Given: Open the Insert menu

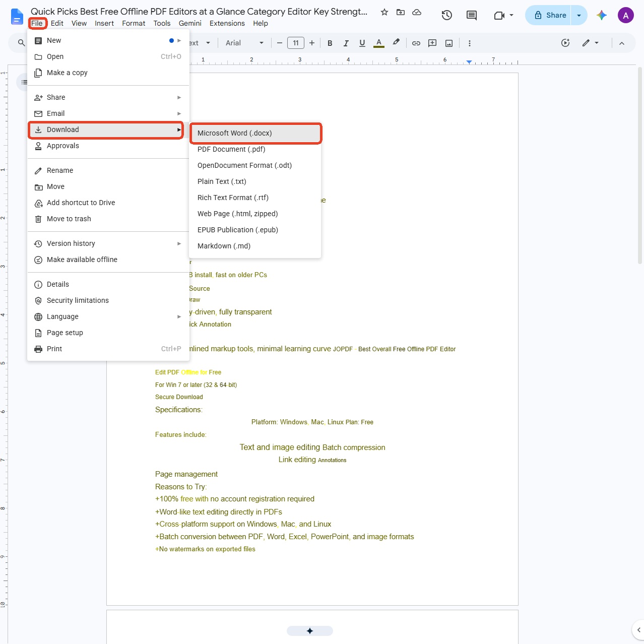Looking at the screenshot, I should click(x=104, y=23).
